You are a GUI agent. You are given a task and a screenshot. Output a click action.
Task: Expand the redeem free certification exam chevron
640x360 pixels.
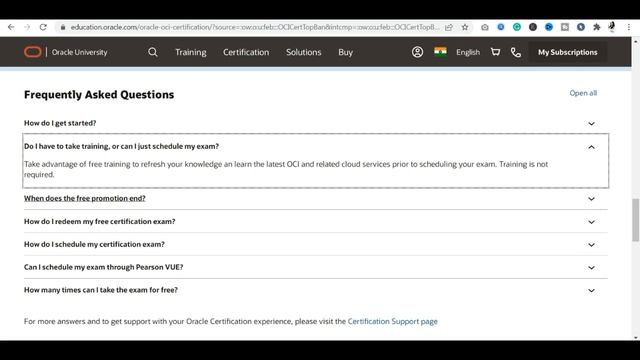[591, 222]
